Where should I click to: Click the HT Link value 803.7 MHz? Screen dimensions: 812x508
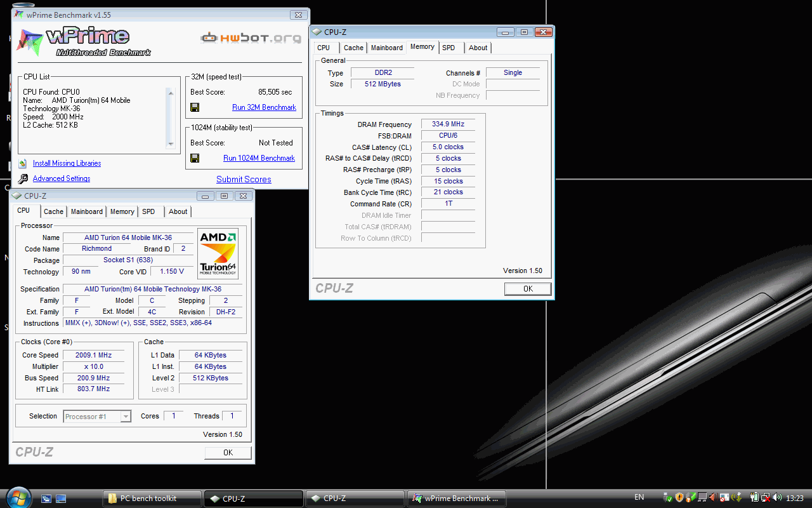tap(93, 389)
